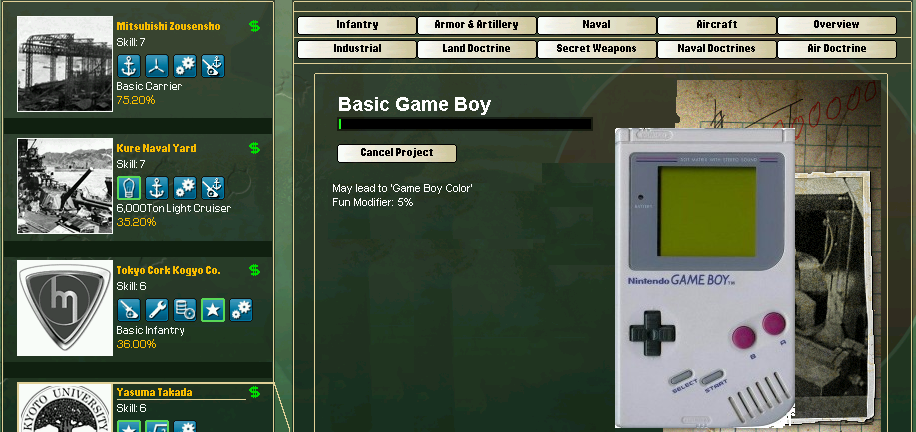Viewport: 916px width, 432px height.
Task: Open the Naval technology tab
Action: click(x=596, y=25)
